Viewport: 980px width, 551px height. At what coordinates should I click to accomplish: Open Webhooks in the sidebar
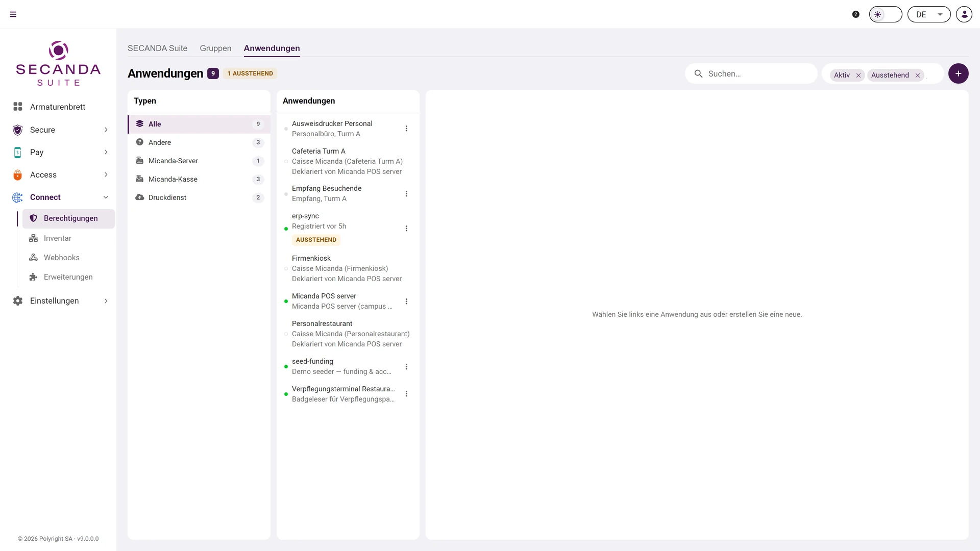pos(68,258)
